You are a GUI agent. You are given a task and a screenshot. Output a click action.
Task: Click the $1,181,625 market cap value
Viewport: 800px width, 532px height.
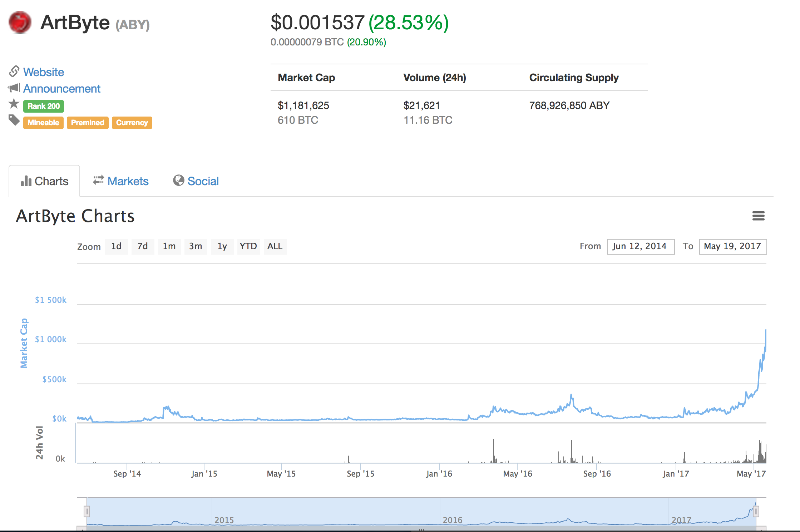[303, 105]
